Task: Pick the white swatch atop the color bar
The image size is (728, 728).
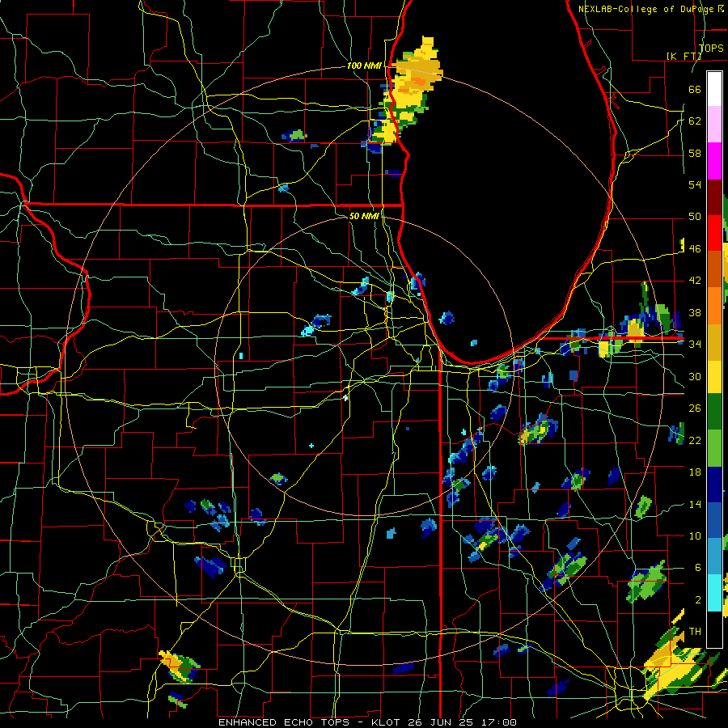Action: [x=714, y=89]
